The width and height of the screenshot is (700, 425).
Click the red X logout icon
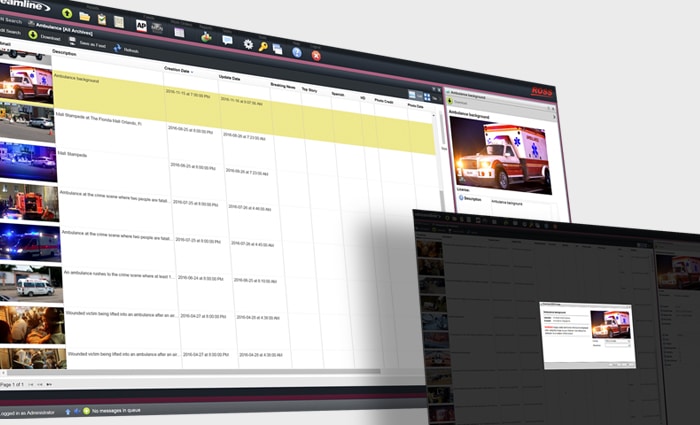tap(316, 56)
